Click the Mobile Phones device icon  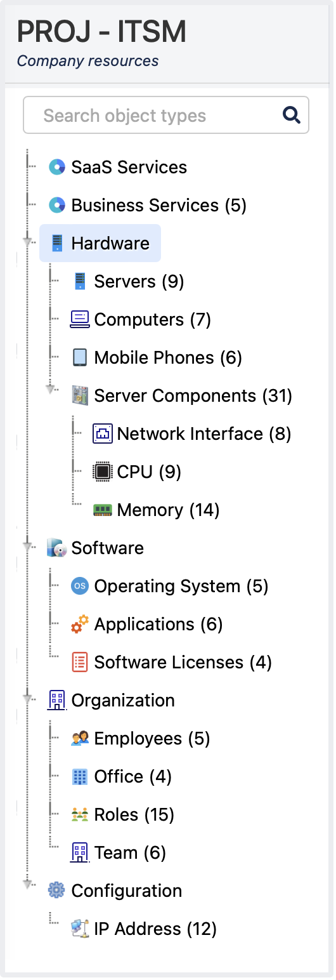coord(80,357)
